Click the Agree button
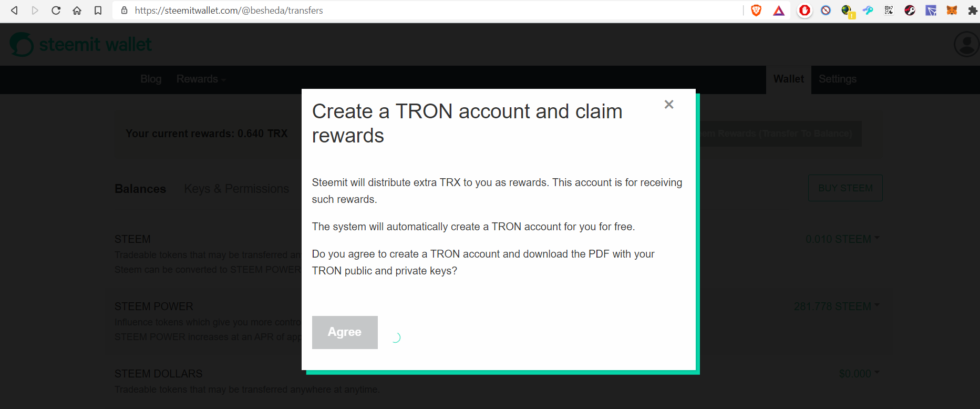980x409 pixels. pos(345,332)
